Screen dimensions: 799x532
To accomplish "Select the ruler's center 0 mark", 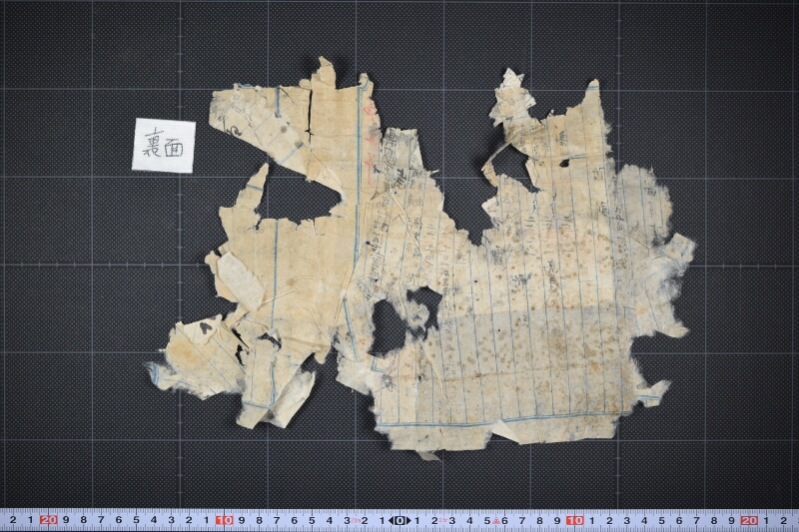I will click(x=399, y=520).
